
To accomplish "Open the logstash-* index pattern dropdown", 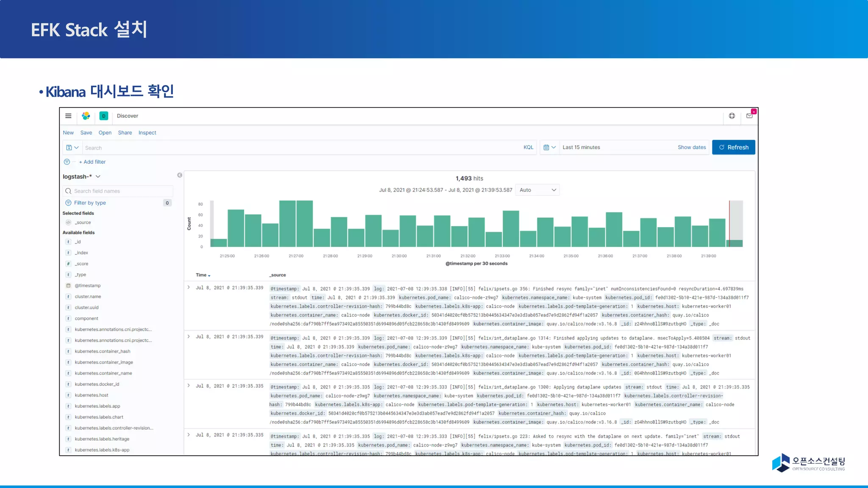I will [82, 177].
